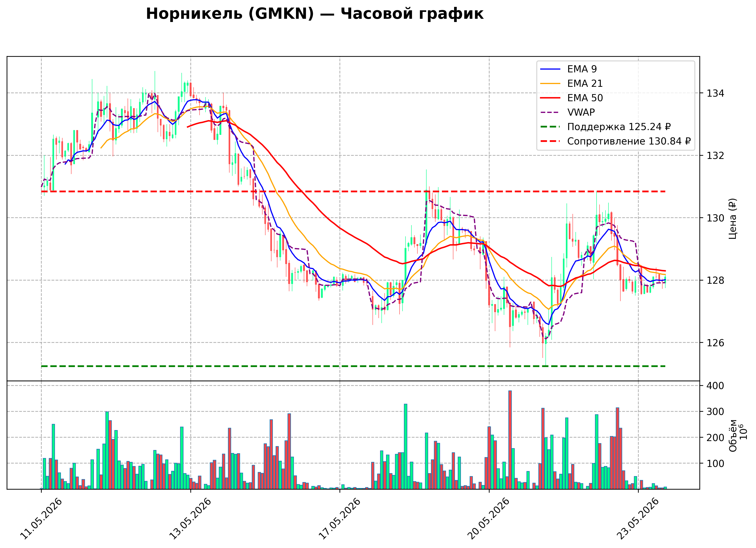Click the 132 price axis label
Image resolution: width=756 pixels, height=548 pixels.
tap(715, 155)
